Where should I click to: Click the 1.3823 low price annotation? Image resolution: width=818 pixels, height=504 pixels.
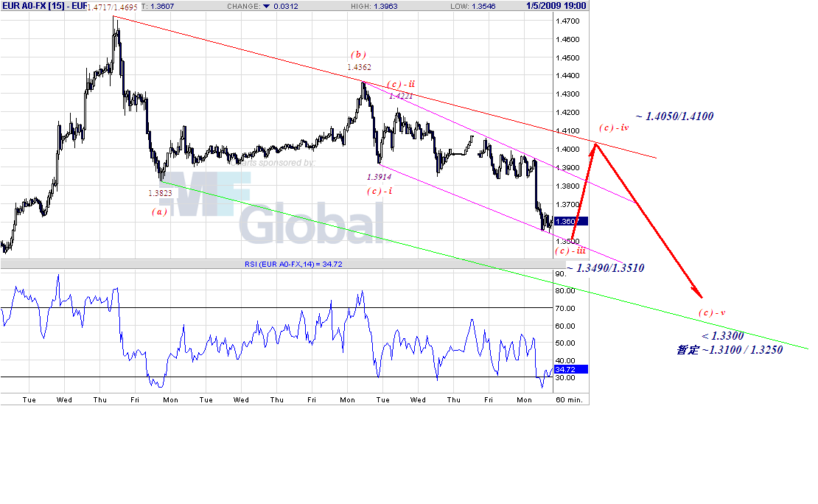click(160, 193)
